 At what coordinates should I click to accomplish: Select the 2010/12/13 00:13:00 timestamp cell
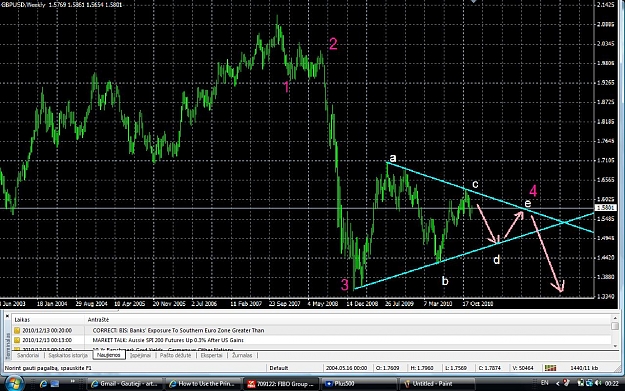click(x=47, y=340)
